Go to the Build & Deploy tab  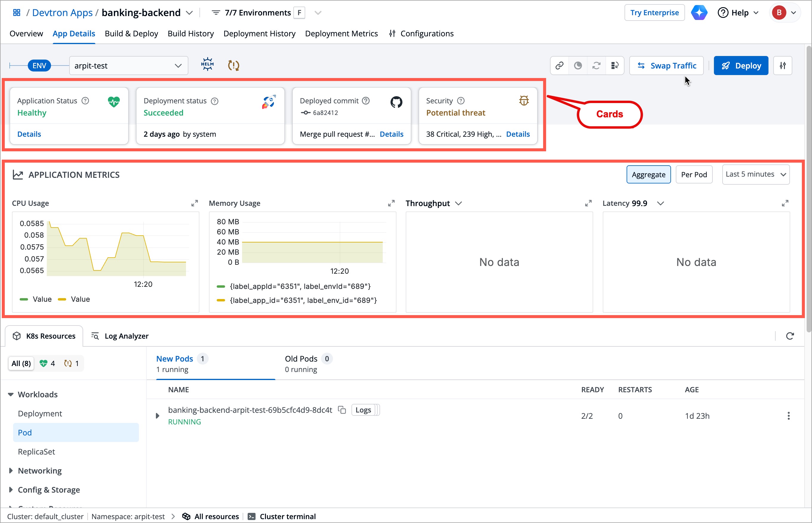131,34
